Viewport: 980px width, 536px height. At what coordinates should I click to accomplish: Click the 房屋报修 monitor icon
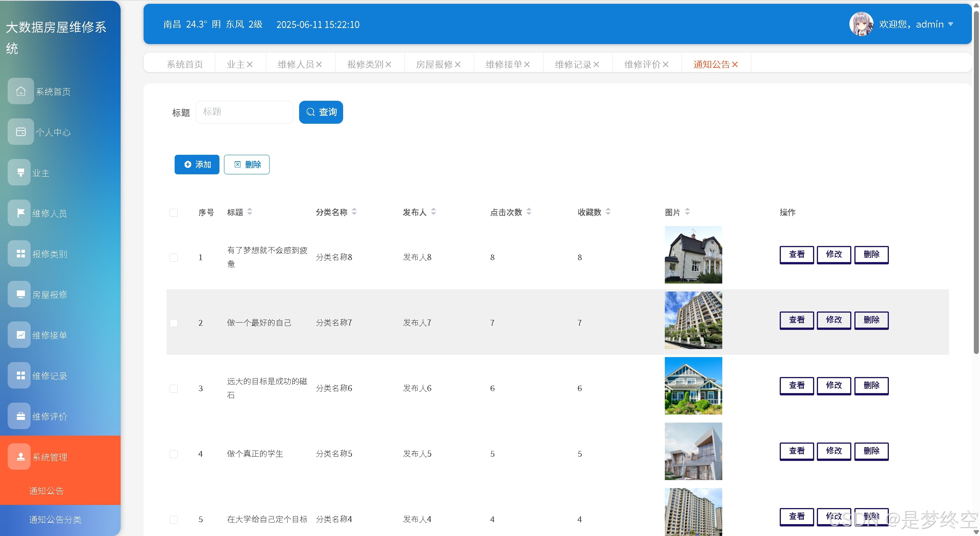point(21,294)
